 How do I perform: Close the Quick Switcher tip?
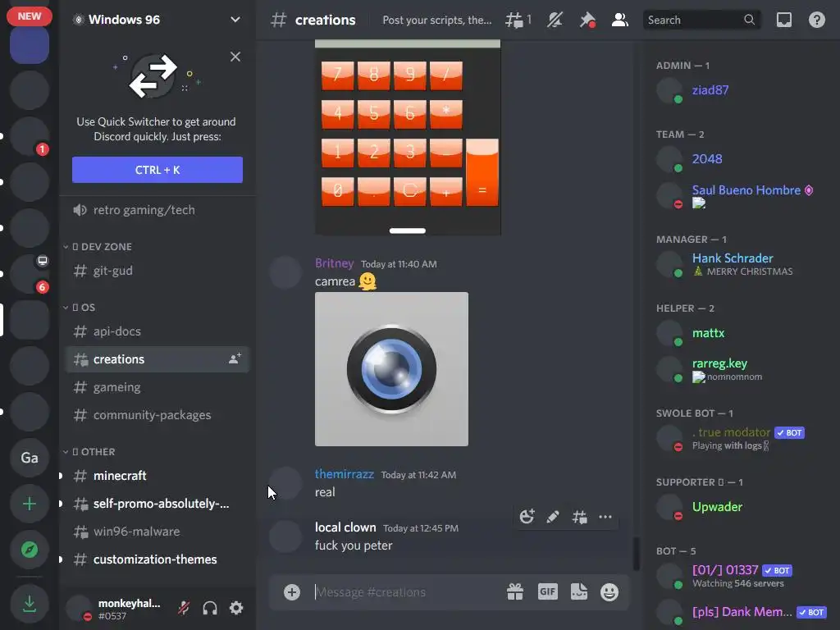click(235, 57)
